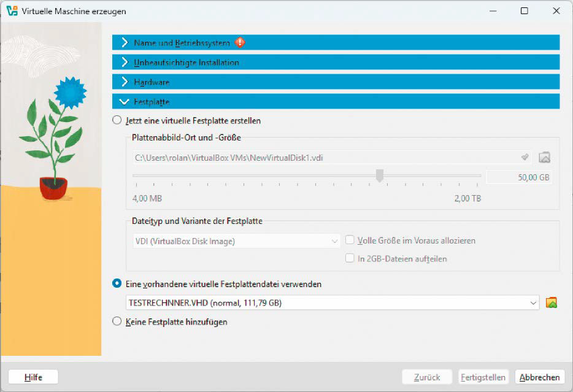Select 'Keine Festplatte hinzufügen'
This screenshot has height=392, width=573.
click(x=116, y=321)
